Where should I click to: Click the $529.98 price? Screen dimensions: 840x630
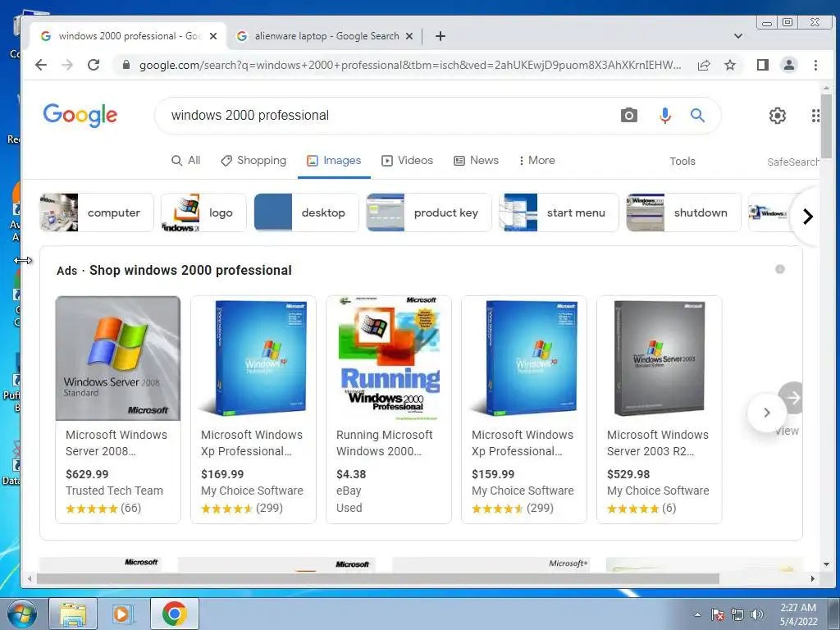click(x=628, y=474)
